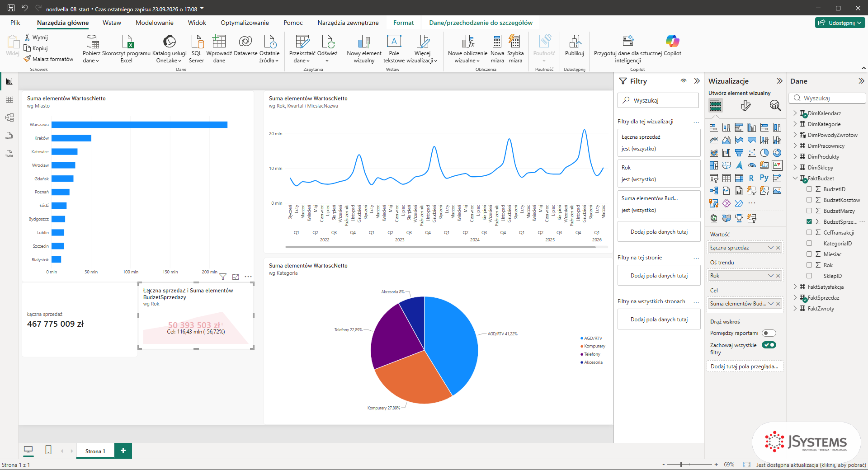Screen dimensions: 868x470
Task: Pick the Decomposition tree visual icon
Action: coord(714,191)
